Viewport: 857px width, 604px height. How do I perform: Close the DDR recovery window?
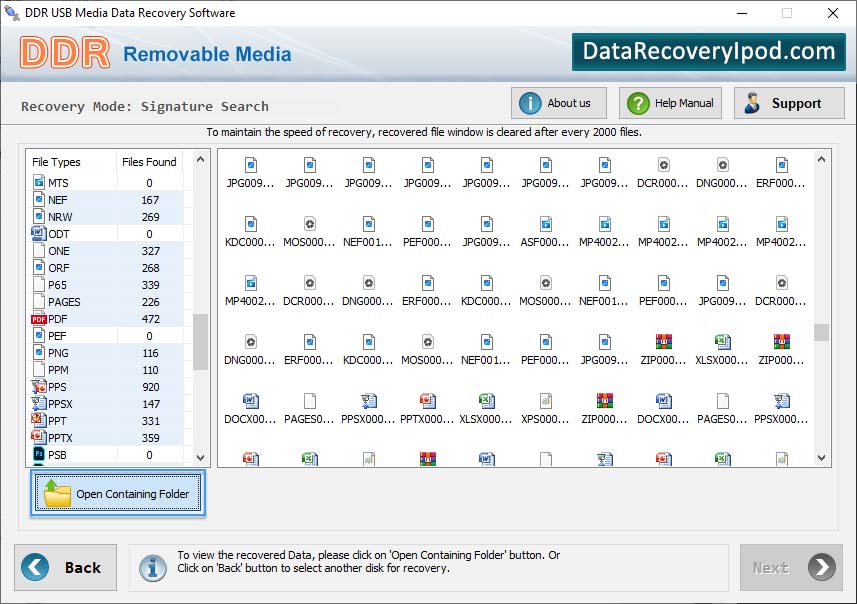832,13
